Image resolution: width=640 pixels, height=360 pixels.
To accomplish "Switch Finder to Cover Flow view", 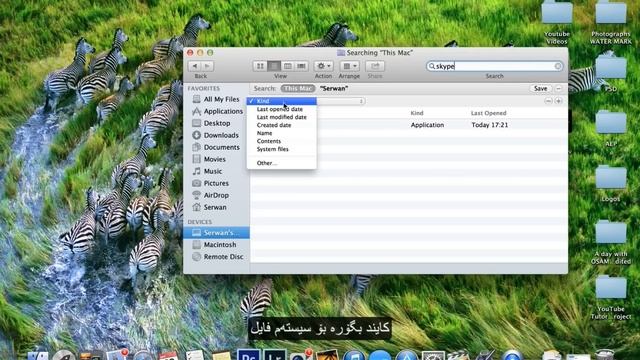I will tap(301, 66).
